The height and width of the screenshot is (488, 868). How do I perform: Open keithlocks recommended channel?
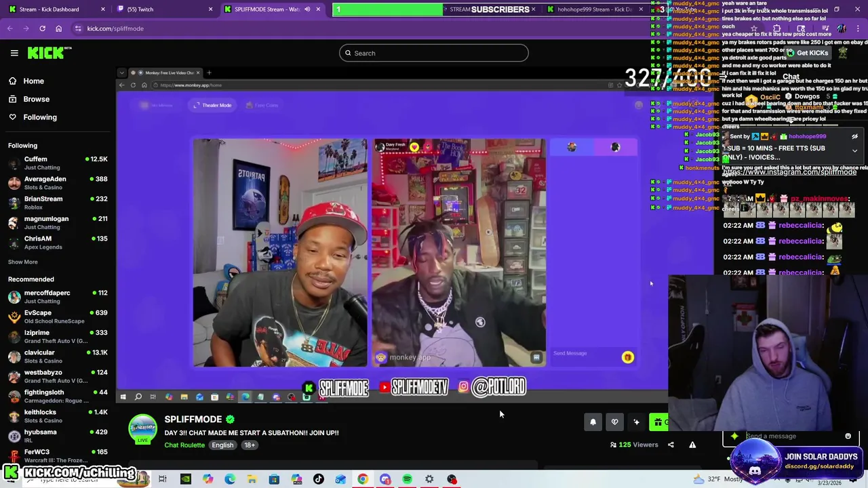pos(58,416)
